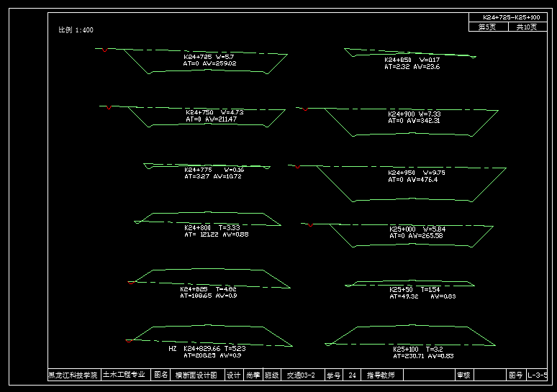The image size is (557, 392).
Task: Click the 共10页 total pages cell
Action: pos(526,27)
